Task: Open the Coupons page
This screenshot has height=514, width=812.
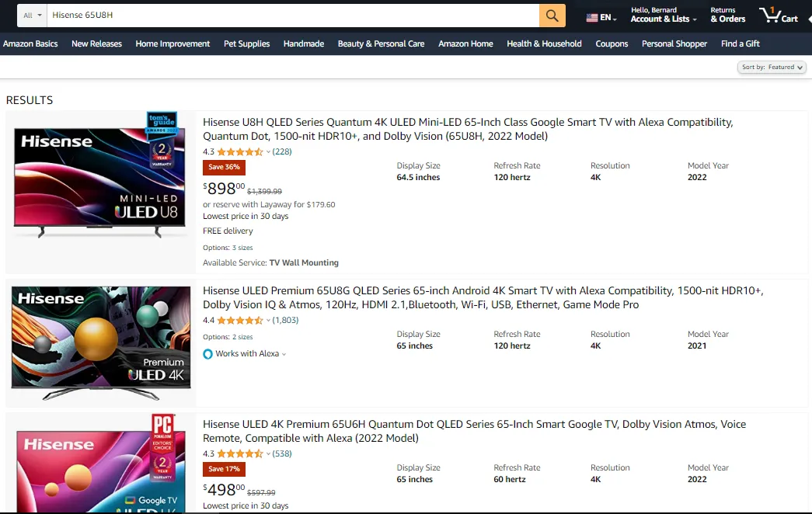Action: 612,44
